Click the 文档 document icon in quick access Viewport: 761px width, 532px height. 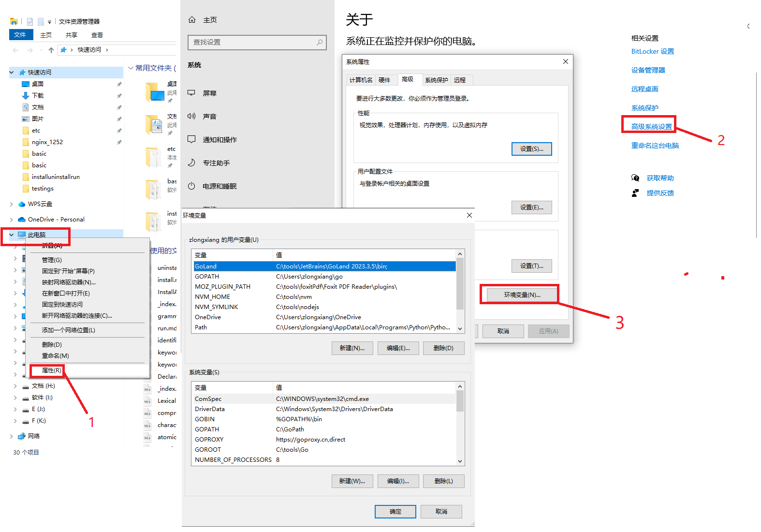26,107
